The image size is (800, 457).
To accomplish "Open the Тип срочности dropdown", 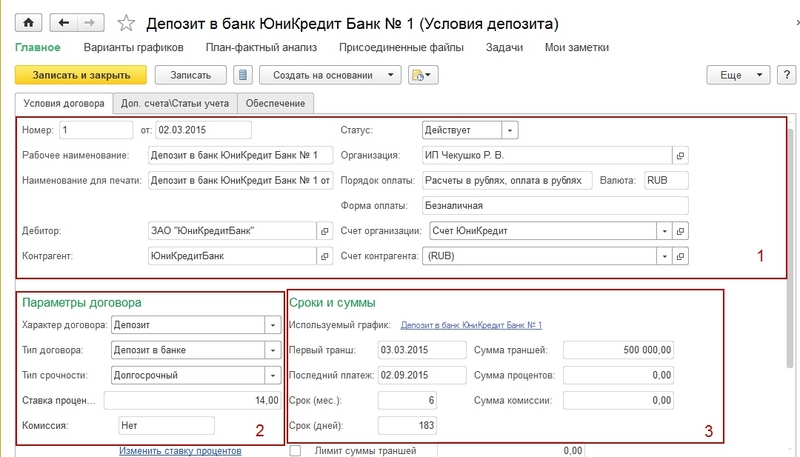I will coord(272,375).
